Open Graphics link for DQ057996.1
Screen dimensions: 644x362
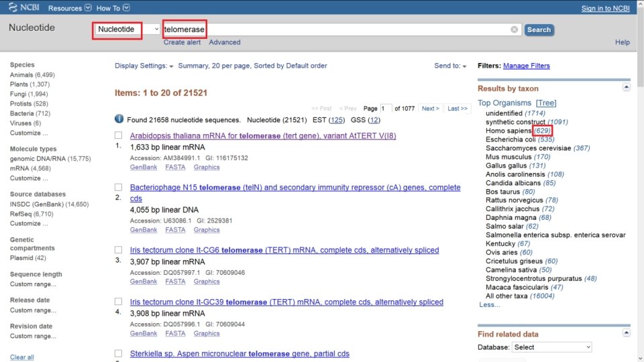click(x=207, y=333)
